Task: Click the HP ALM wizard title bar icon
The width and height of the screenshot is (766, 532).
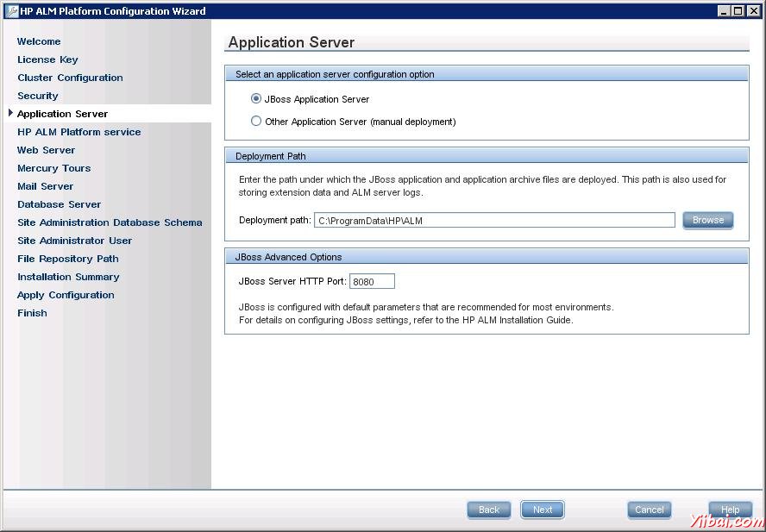Action: click(x=11, y=11)
